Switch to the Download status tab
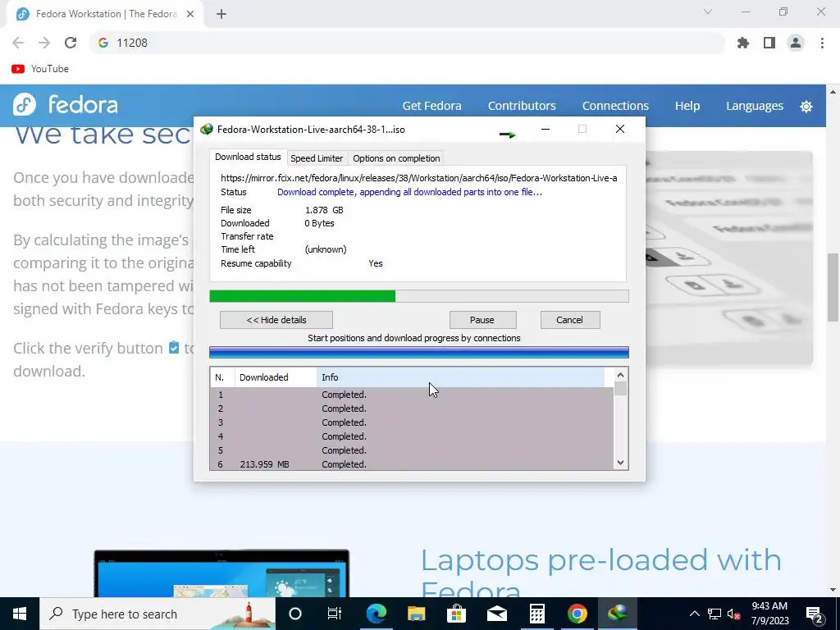 point(248,157)
